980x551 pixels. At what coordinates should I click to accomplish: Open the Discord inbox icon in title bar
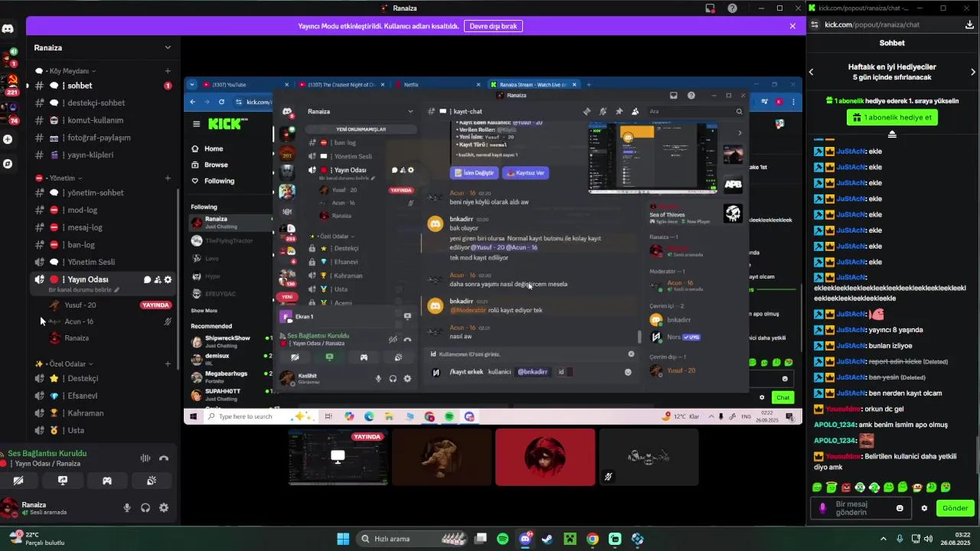click(710, 8)
